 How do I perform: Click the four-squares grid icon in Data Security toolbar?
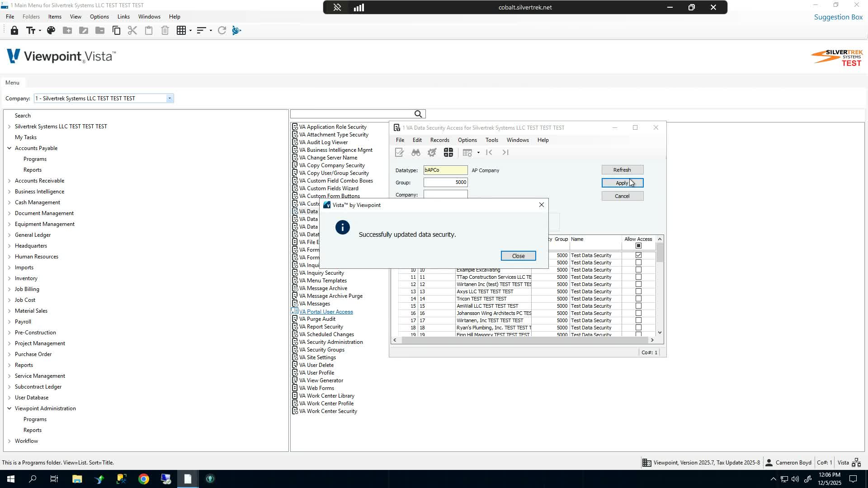(448, 153)
